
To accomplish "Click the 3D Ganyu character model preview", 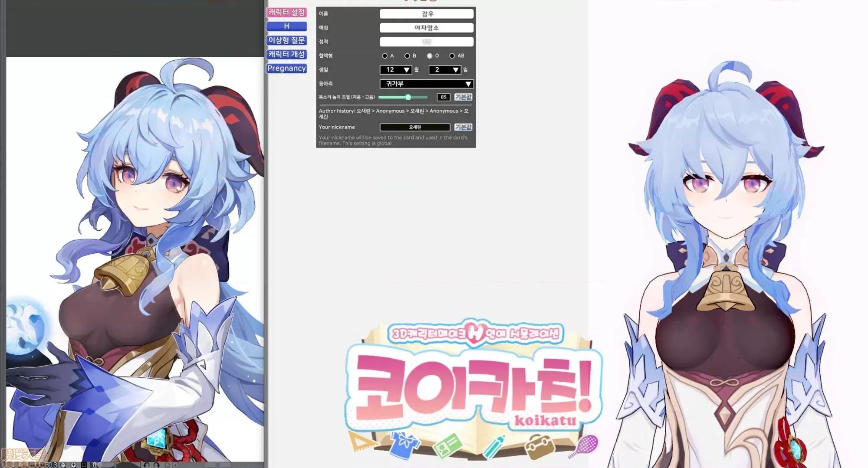I will click(x=726, y=265).
